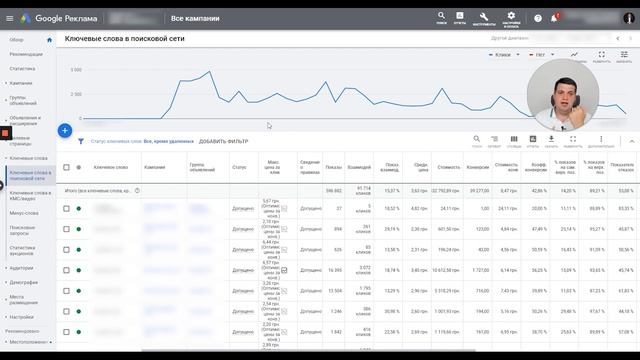Click the funnel filter icon
Viewport: 640px width, 360px height.
coord(81,141)
